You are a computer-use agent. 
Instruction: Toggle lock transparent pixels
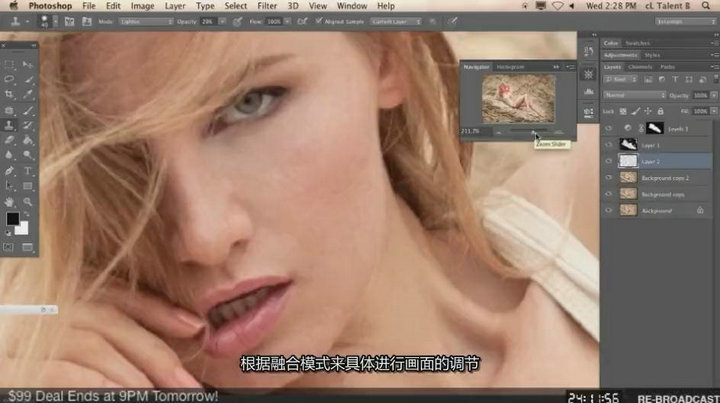click(x=623, y=111)
